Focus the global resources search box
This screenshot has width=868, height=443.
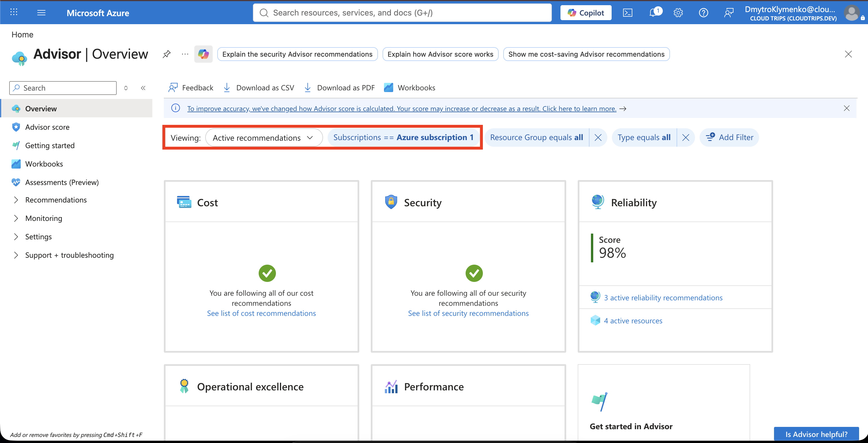click(402, 13)
